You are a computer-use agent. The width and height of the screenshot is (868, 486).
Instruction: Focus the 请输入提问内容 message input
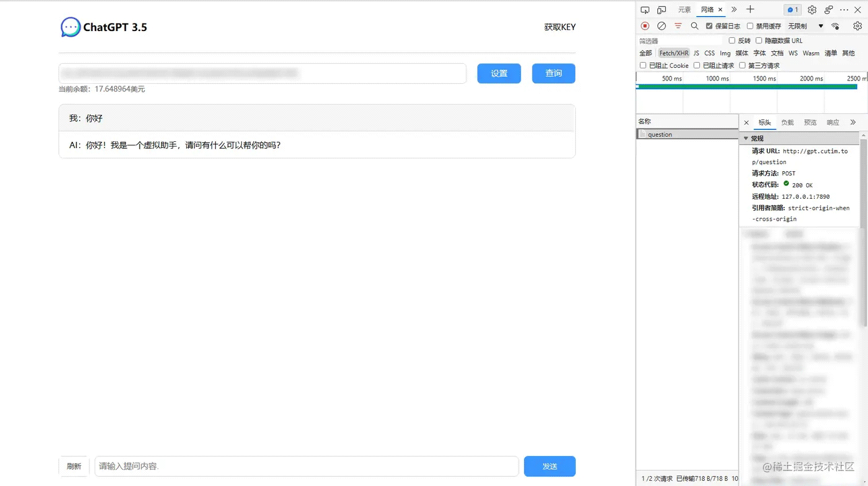[307, 466]
